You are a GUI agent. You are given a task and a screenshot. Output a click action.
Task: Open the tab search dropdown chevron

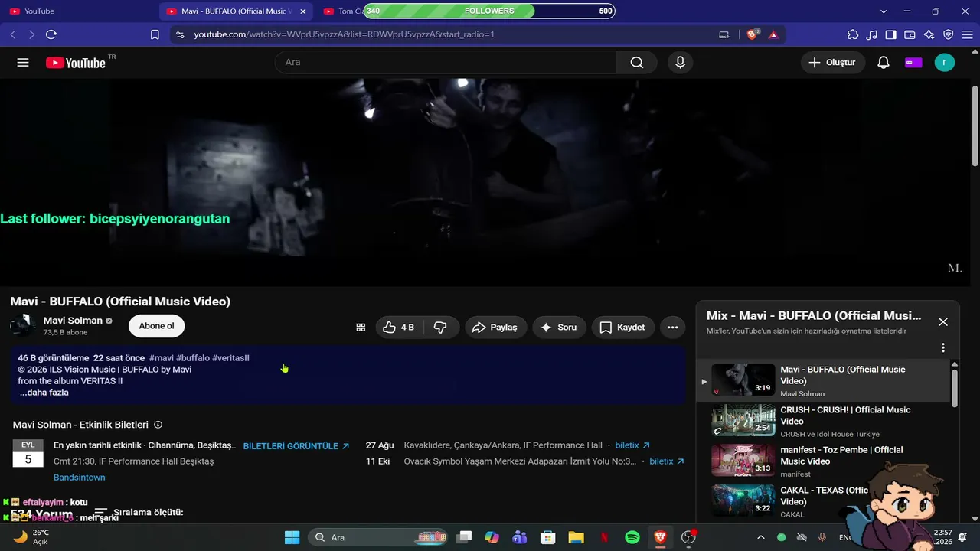(884, 11)
